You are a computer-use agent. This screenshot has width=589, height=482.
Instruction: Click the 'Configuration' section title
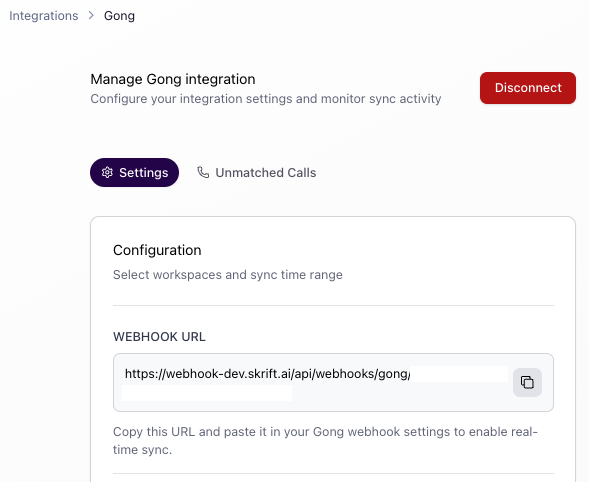coord(157,250)
